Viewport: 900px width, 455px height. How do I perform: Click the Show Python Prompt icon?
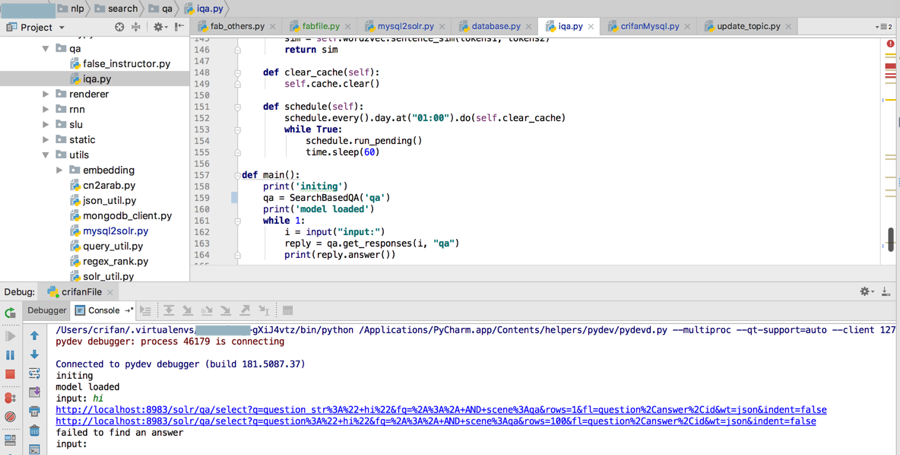click(x=34, y=449)
